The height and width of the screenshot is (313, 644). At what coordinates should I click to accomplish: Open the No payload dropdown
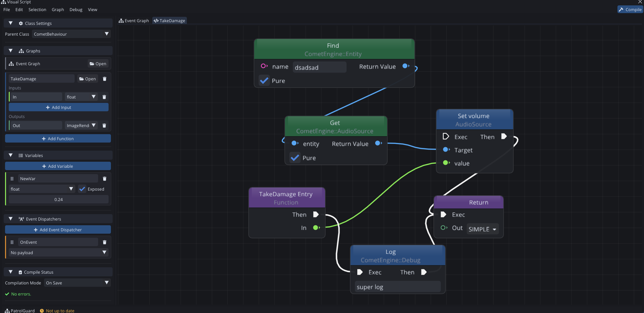coord(58,252)
